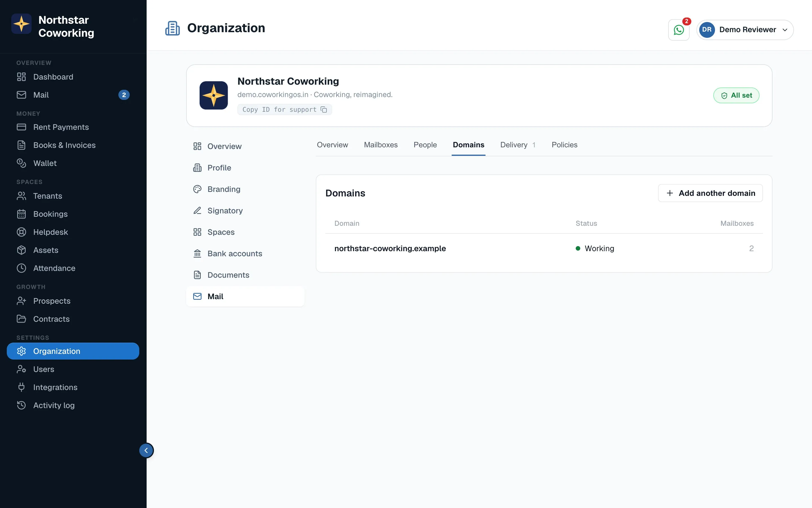Open Documents settings
Screen dimensions: 812x508
245,275
